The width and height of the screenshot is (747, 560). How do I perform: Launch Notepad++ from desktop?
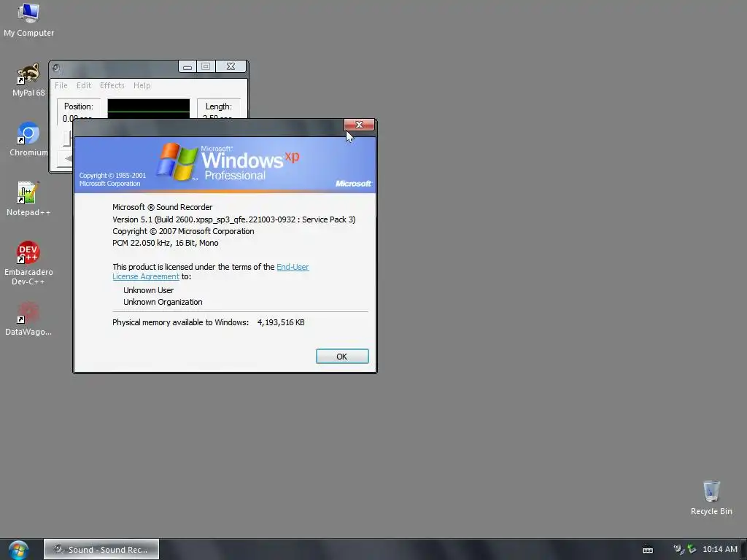[28, 199]
